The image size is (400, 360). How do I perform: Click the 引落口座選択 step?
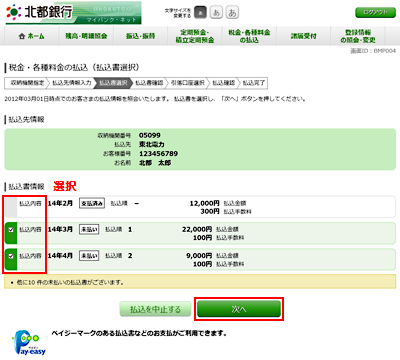click(188, 83)
